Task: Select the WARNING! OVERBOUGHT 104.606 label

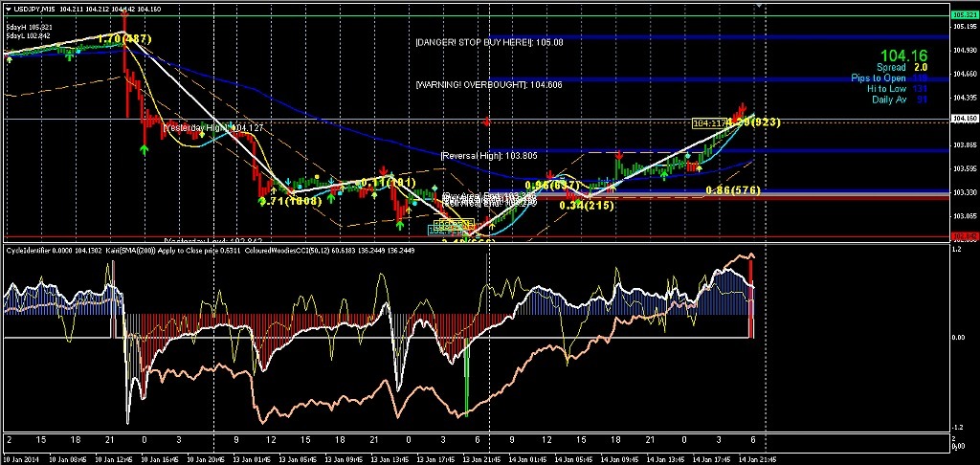Action: (x=488, y=84)
